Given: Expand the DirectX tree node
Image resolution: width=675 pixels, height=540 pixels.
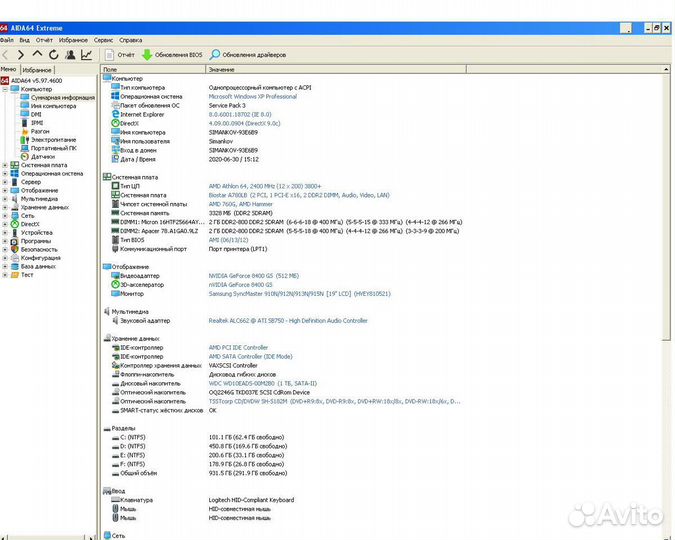Looking at the screenshot, I should point(5,224).
